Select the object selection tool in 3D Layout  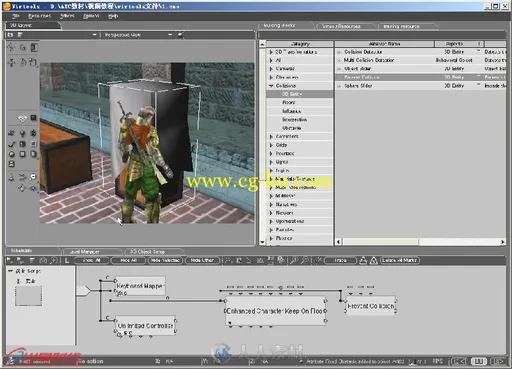pyautogui.click(x=11, y=47)
